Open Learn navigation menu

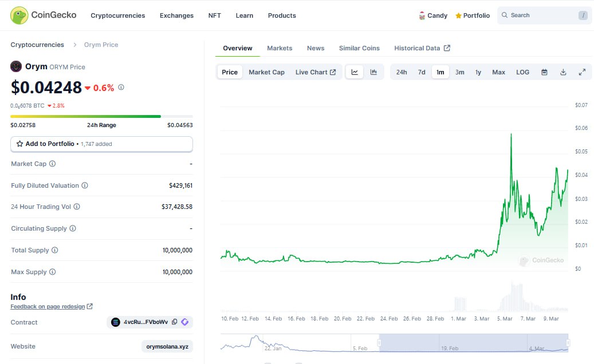point(245,15)
